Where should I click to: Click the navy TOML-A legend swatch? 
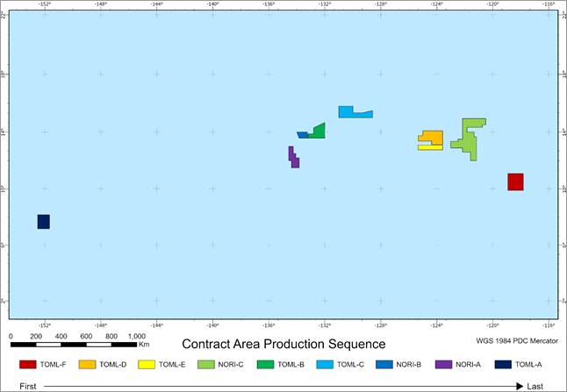click(x=503, y=364)
